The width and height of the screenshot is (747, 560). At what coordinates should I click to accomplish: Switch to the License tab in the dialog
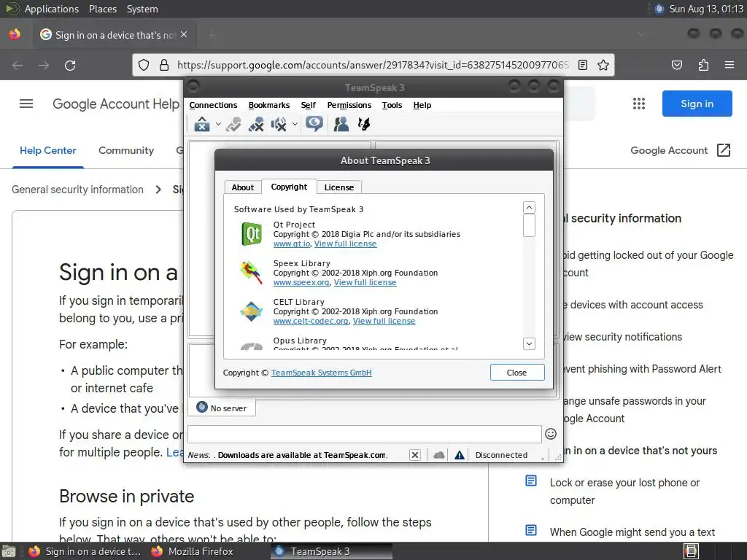pos(338,187)
